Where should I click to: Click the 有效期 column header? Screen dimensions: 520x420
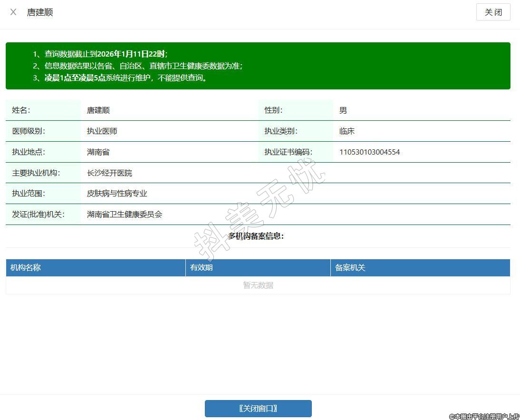(202, 268)
